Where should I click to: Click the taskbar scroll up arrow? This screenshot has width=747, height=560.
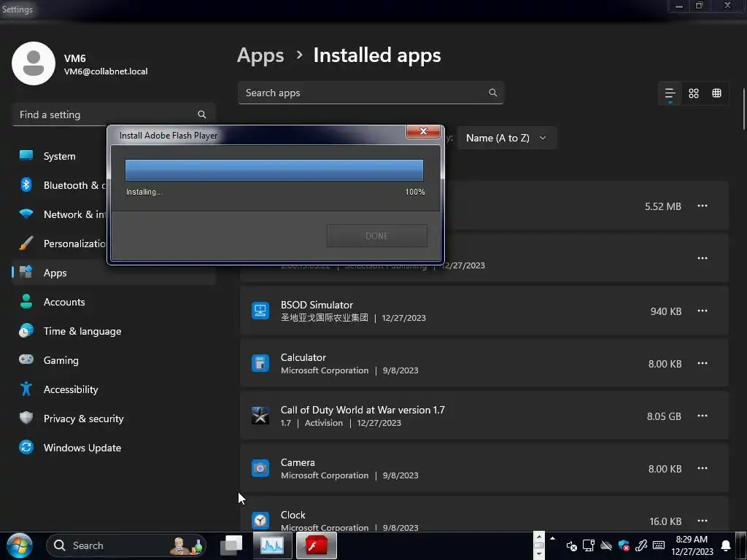click(539, 536)
